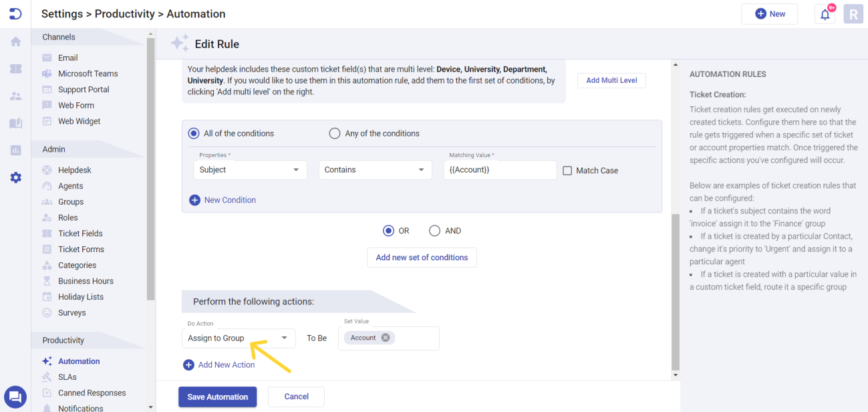
Task: Open the Tickets icon in the left rail
Action: 15,68
